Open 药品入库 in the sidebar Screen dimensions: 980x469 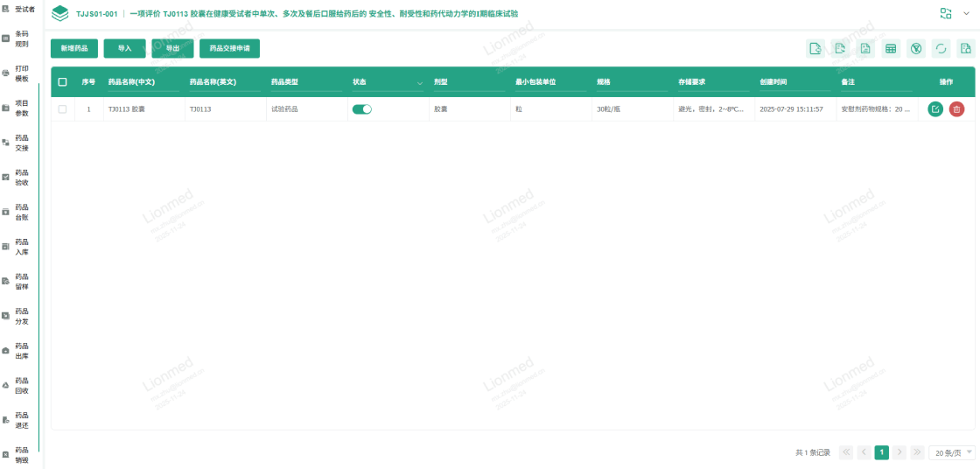point(22,247)
